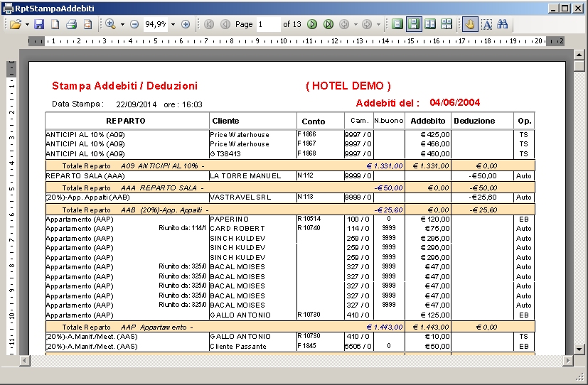Print the report with printer icon
The height and width of the screenshot is (385, 588).
[71, 24]
